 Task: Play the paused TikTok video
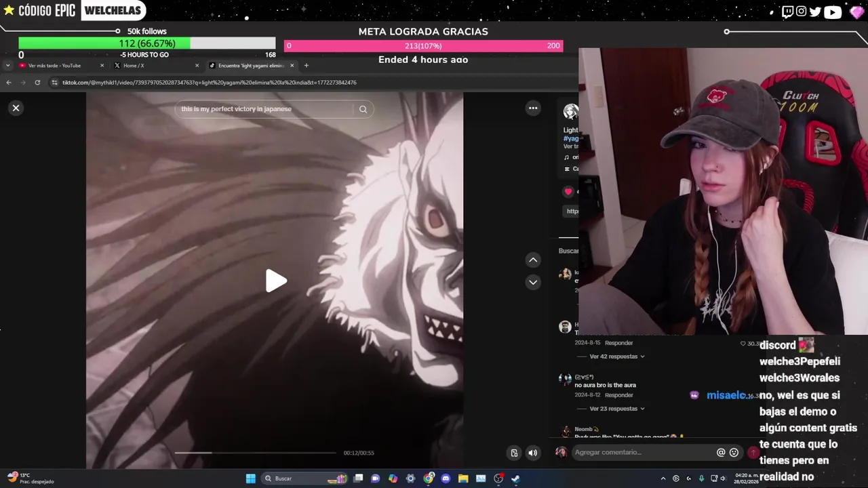click(276, 281)
